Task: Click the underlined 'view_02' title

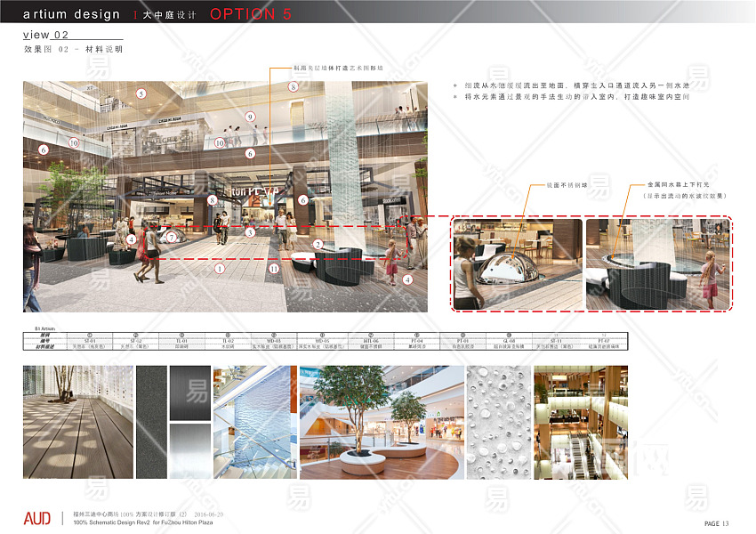Action: click(45, 35)
